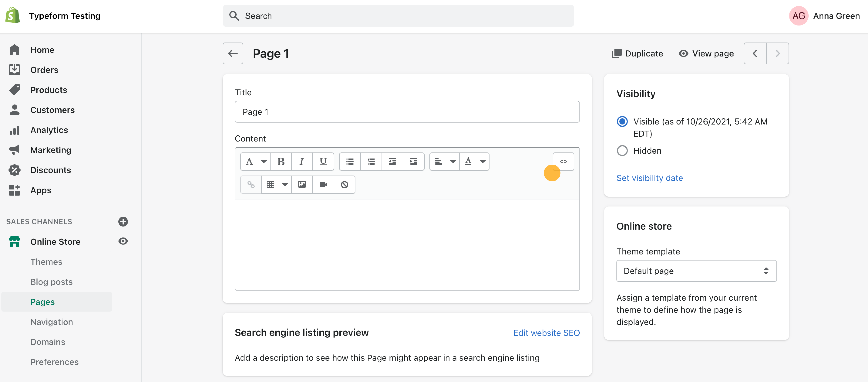Click the Shopify logo icon

click(13, 15)
